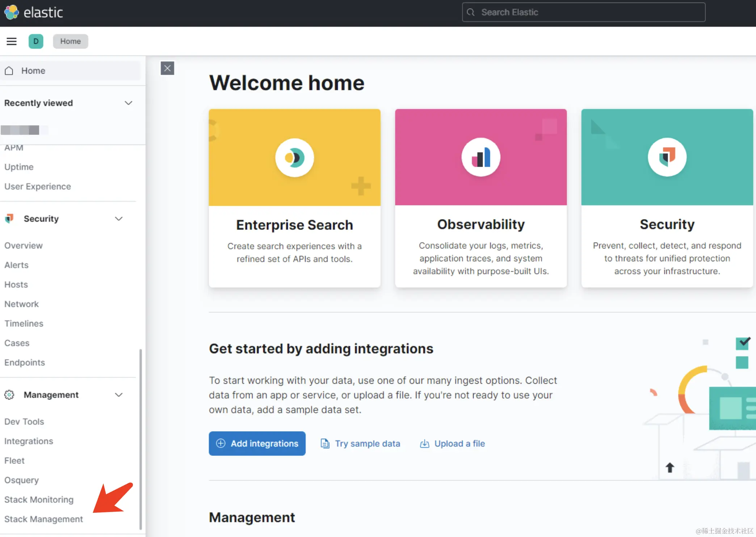Image resolution: width=756 pixels, height=537 pixels.
Task: Open Osquery in sidebar
Action: tap(21, 480)
